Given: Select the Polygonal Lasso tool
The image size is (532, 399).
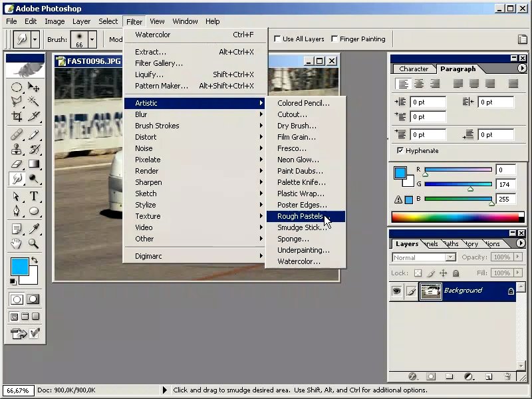Looking at the screenshot, I should tap(16, 102).
